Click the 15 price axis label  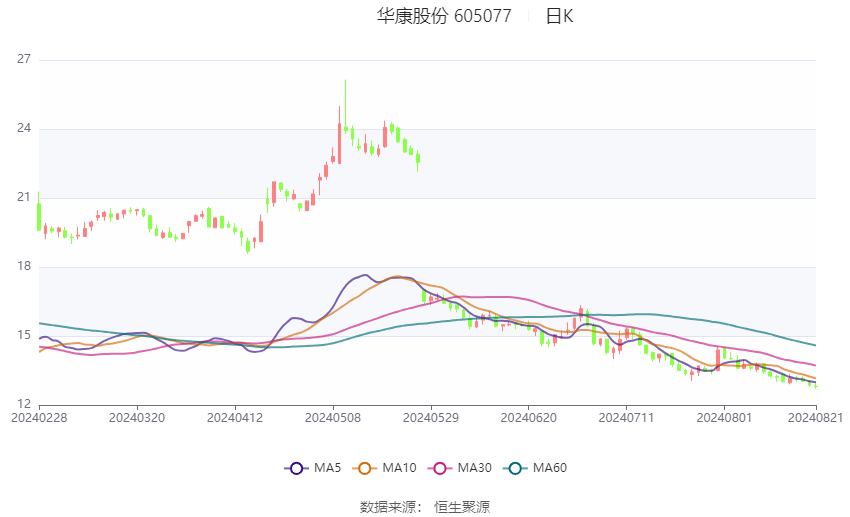tap(24, 335)
